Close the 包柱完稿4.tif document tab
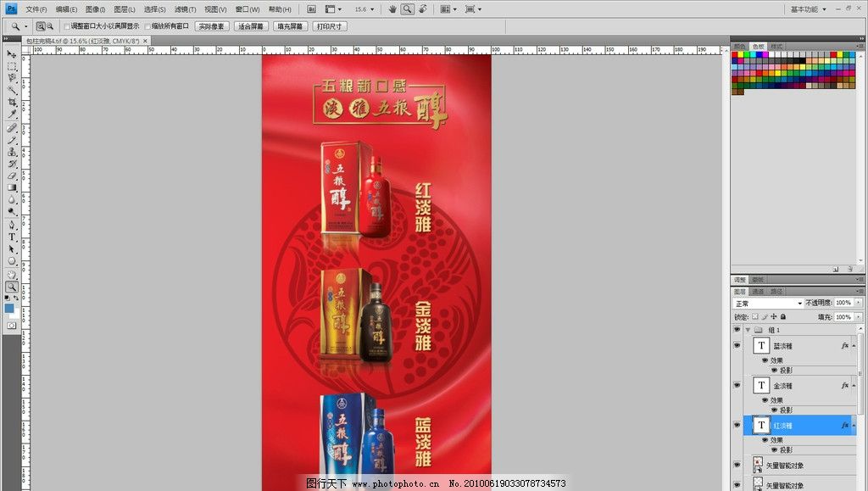Image resolution: width=868 pixels, height=491 pixels. click(146, 41)
